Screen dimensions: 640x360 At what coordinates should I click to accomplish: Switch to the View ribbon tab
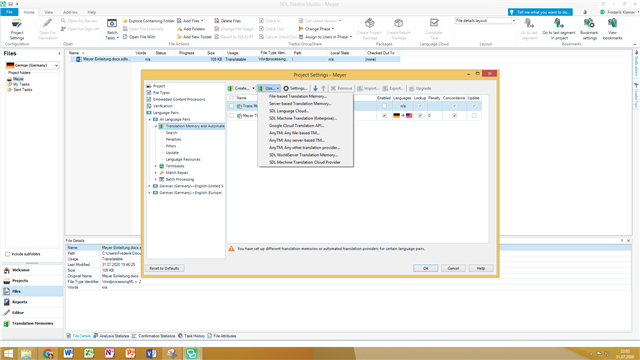[x=48, y=12]
